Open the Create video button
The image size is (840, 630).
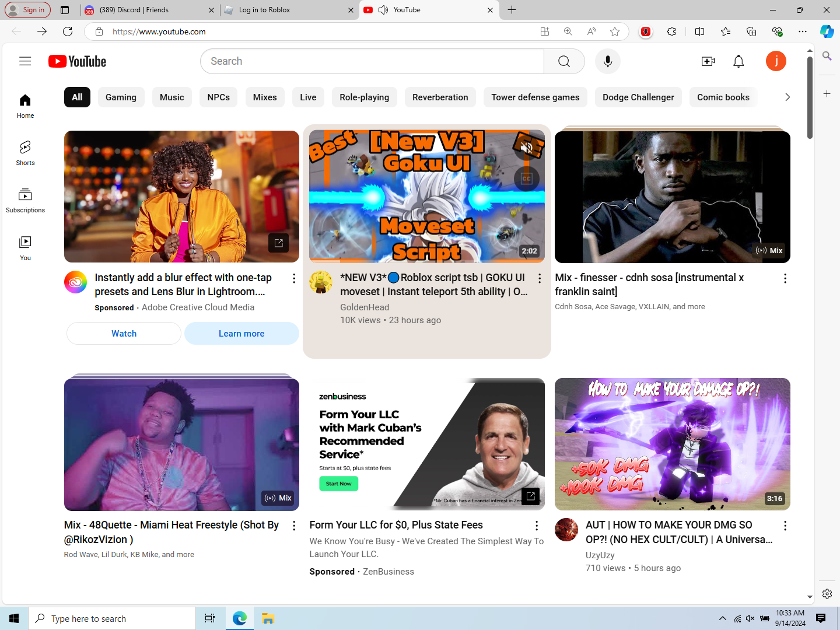pos(708,61)
